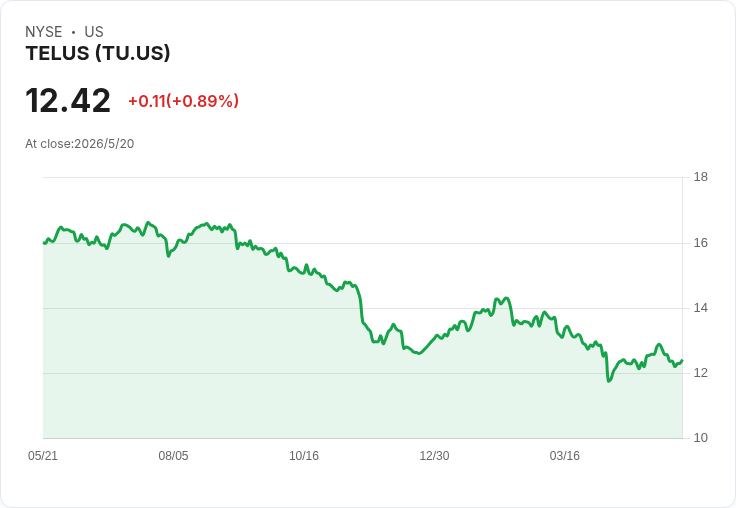
Task: Click the lowest dip on the price line
Action: (x=609, y=381)
